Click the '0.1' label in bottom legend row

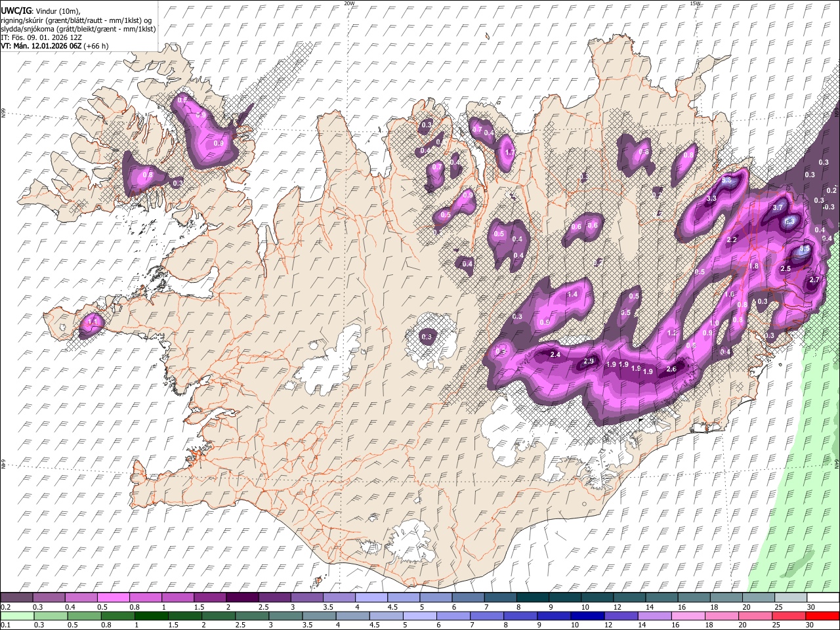point(5,625)
